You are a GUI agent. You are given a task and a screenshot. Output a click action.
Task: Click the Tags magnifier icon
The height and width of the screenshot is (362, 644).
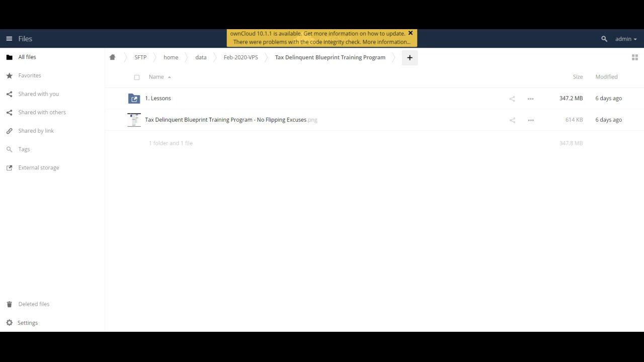click(9, 149)
